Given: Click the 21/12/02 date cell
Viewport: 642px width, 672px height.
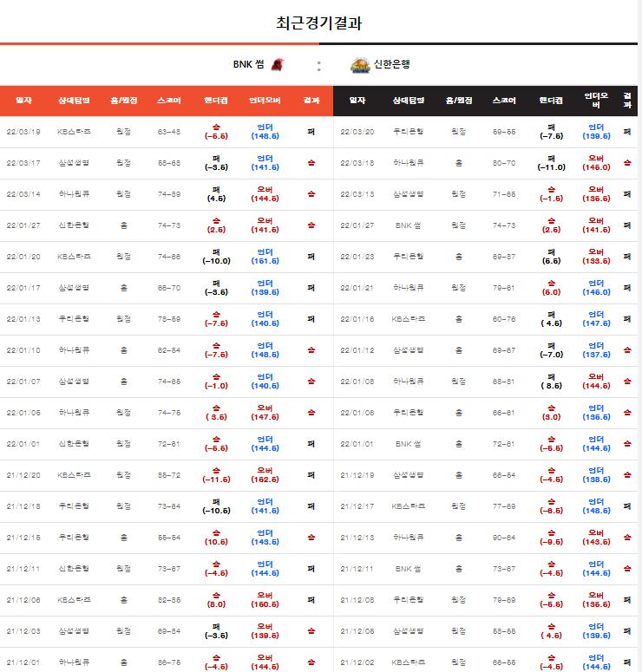Looking at the screenshot, I should pos(357,662).
